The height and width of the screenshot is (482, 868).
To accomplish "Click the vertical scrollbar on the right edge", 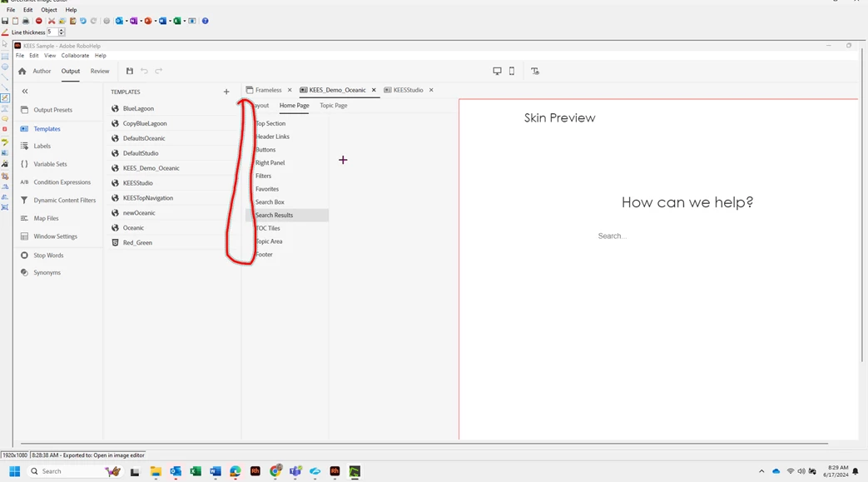I will (x=861, y=205).
